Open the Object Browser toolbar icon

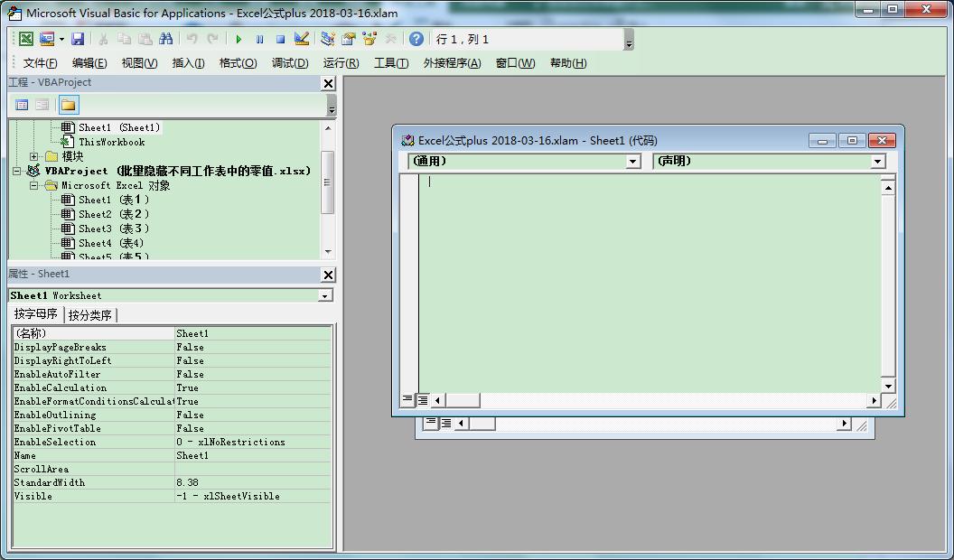[369, 39]
